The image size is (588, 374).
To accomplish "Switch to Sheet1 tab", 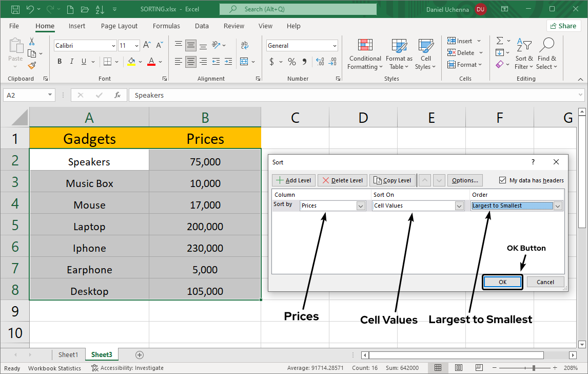I will coord(68,355).
